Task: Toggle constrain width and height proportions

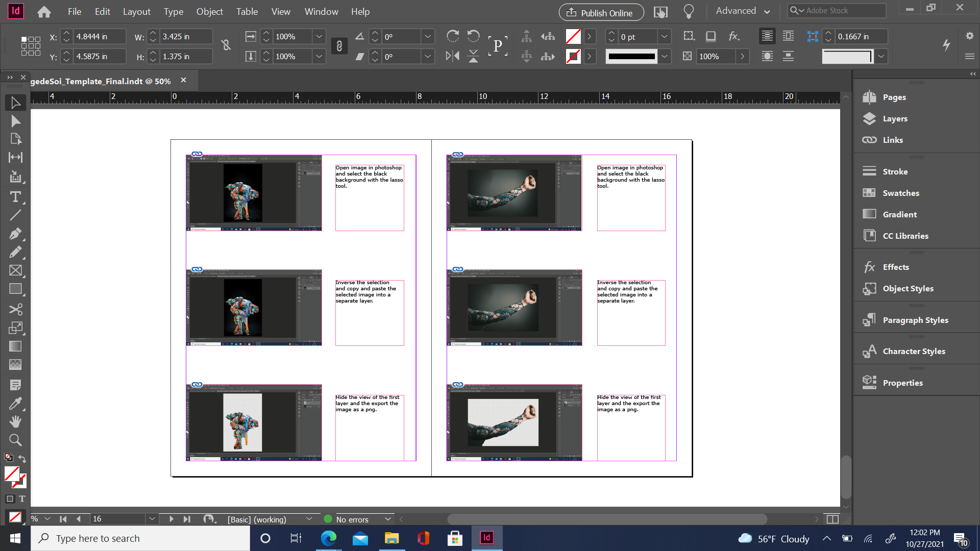Action: (x=226, y=46)
